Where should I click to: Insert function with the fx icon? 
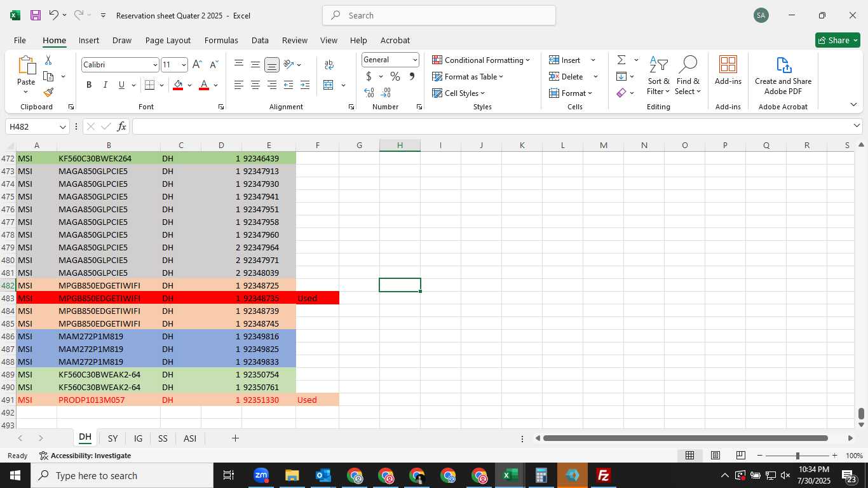point(121,126)
